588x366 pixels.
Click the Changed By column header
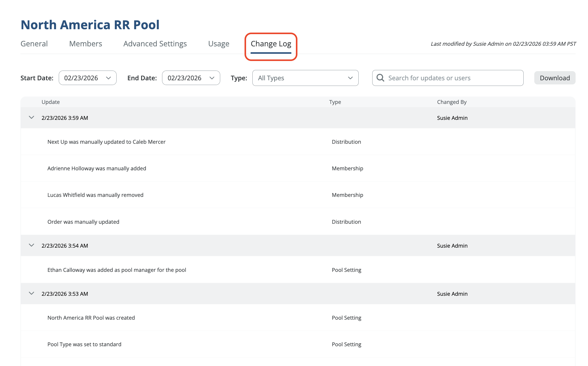click(x=452, y=102)
